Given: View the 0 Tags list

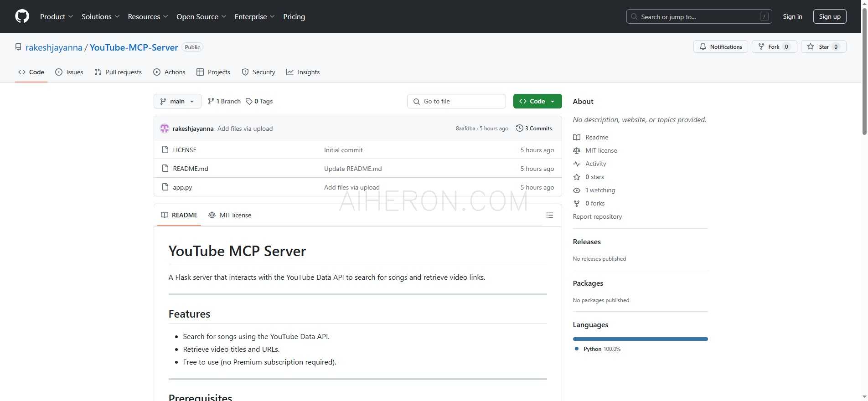Looking at the screenshot, I should click(x=259, y=101).
